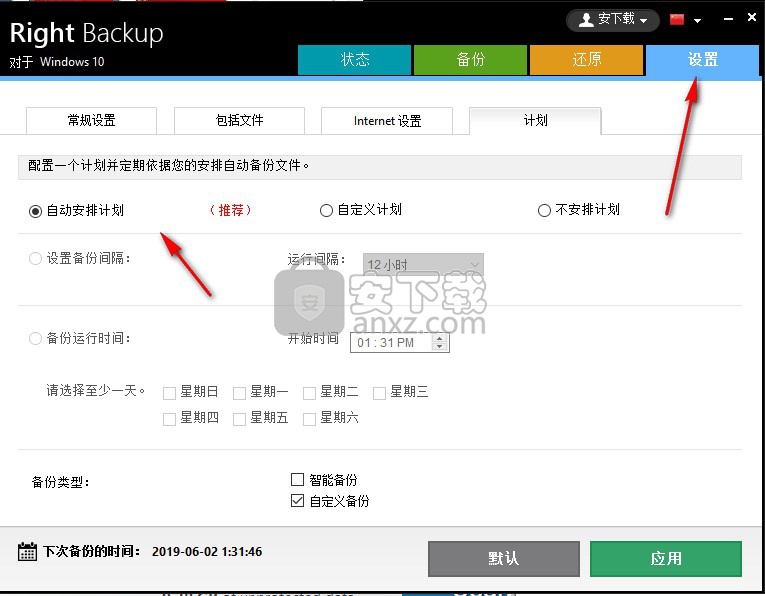Close the Right Backup window
Screen dimensions: 765x596
752,17
